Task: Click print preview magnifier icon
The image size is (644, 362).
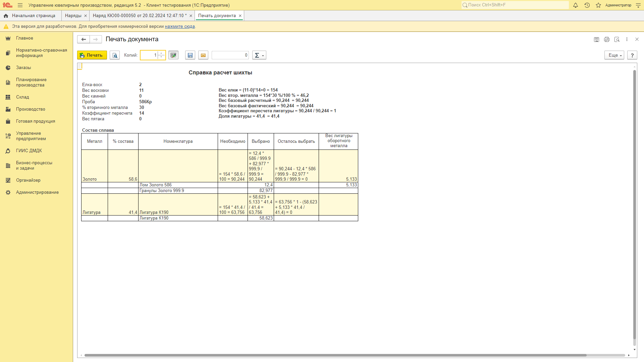Action: (x=115, y=55)
